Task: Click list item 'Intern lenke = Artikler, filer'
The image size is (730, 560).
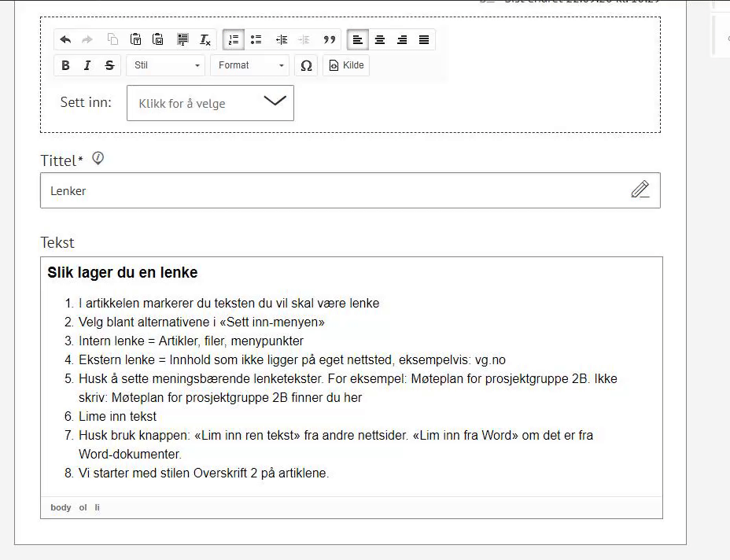Action: pos(191,341)
